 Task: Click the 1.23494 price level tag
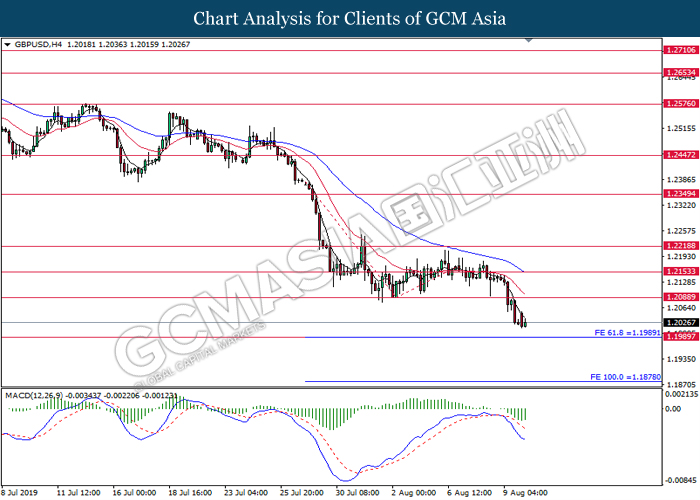680,194
